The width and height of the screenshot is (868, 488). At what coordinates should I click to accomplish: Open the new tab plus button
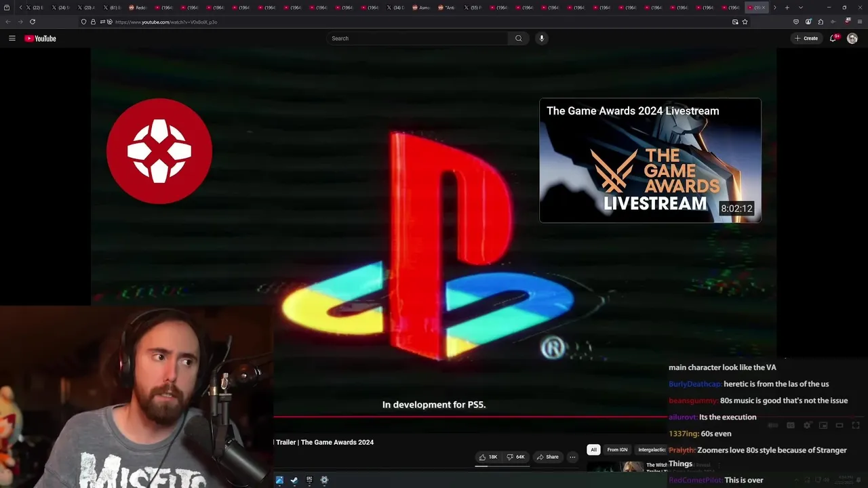tap(787, 7)
